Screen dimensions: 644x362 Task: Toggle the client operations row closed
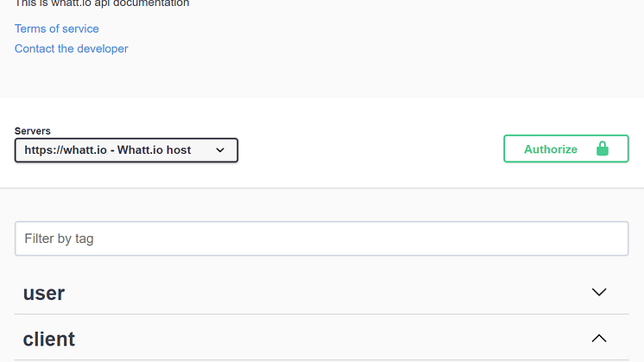(322, 339)
